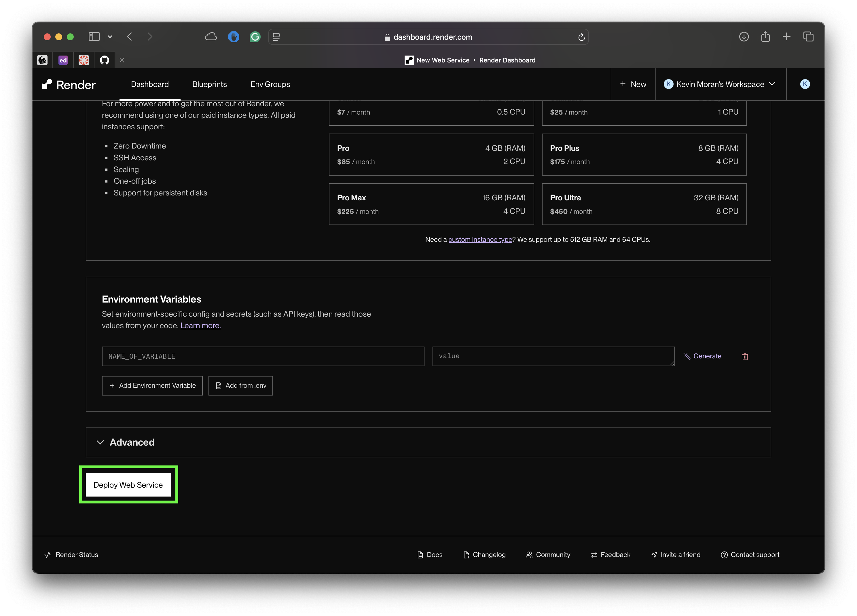Click the Dashboard navigation tab

coord(149,84)
